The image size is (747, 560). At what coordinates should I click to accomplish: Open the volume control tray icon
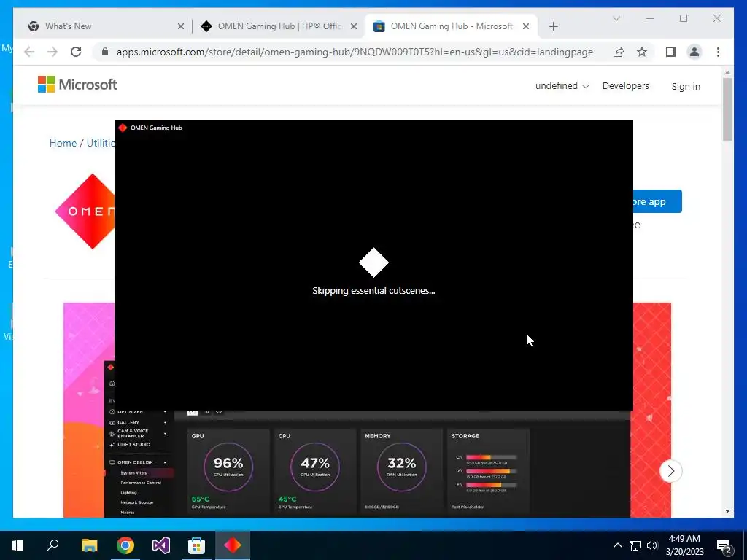click(652, 545)
